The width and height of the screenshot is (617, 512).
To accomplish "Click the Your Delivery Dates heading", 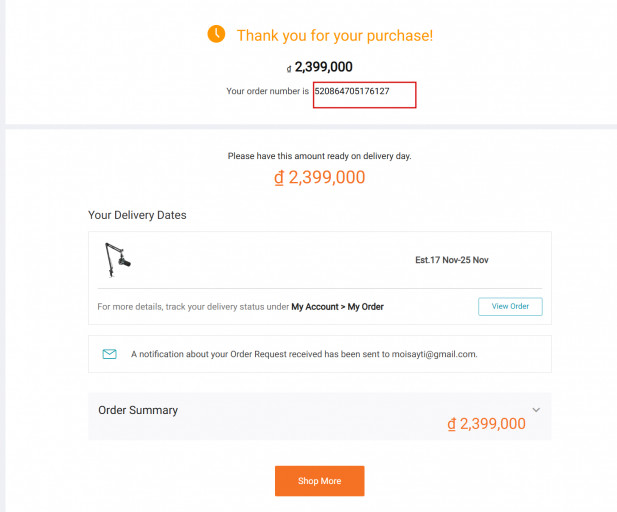I will (x=137, y=215).
